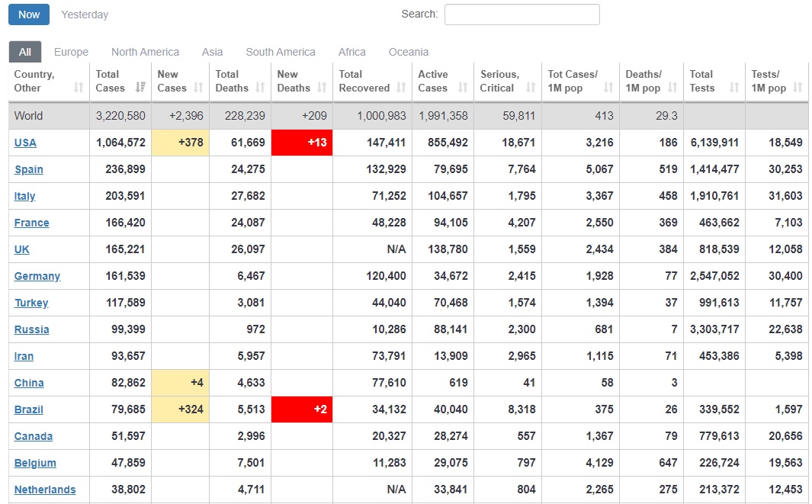Sort by Country column arrows icon
The height and width of the screenshot is (504, 812).
[x=79, y=88]
